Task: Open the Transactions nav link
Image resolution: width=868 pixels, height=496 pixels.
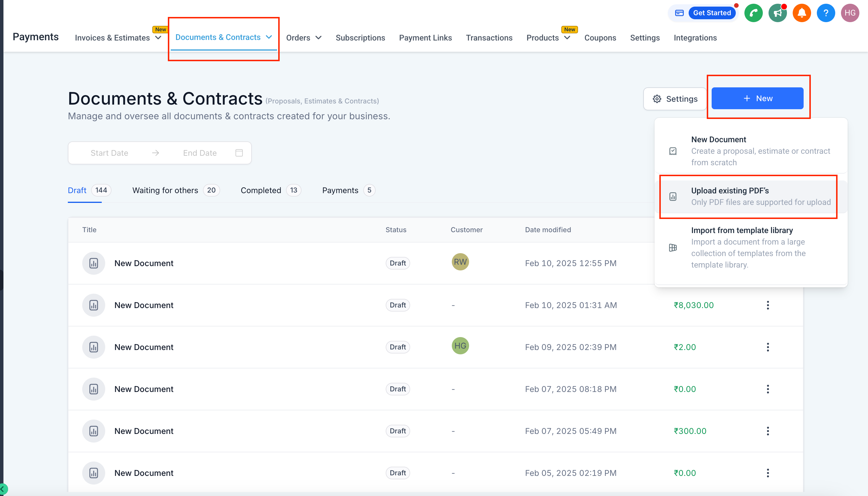Action: (489, 38)
